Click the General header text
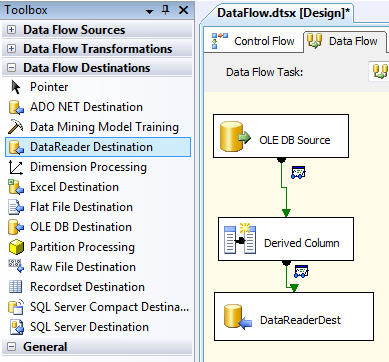 [x=45, y=347]
